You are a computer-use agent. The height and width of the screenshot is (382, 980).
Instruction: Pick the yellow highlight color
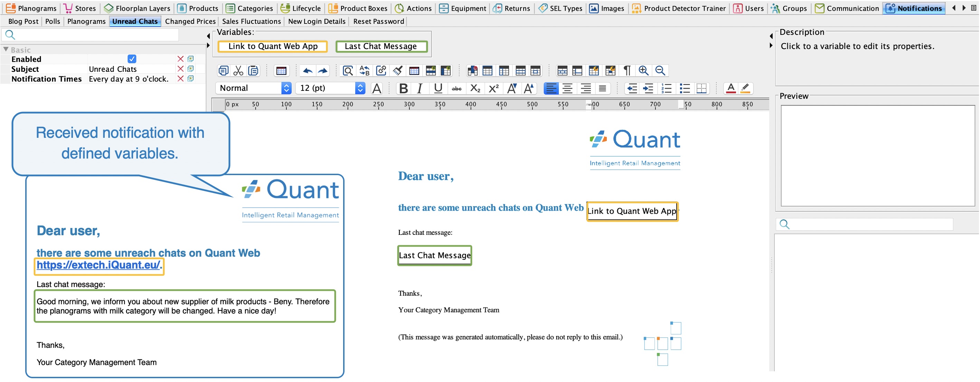[x=746, y=88]
